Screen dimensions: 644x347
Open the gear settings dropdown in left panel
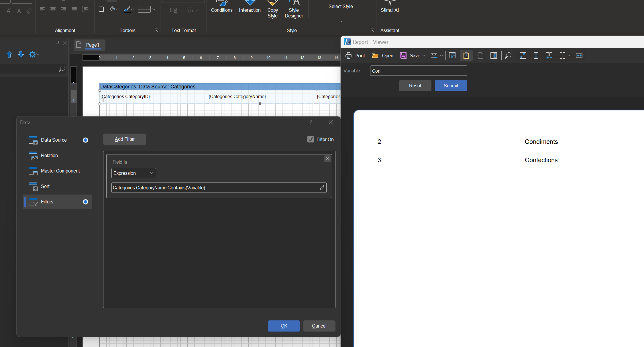(x=34, y=54)
